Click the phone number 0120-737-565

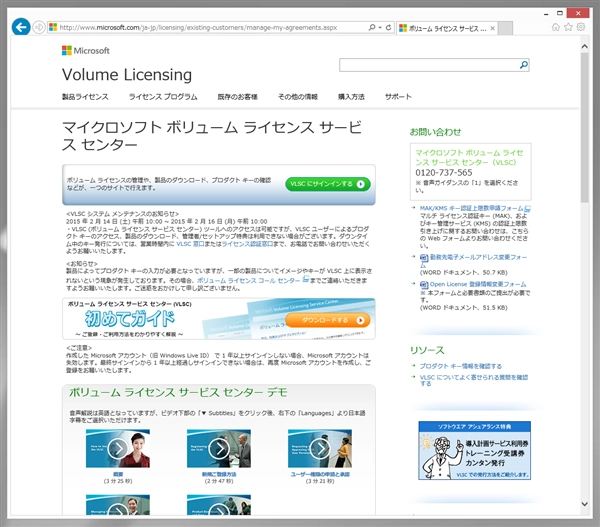click(444, 173)
